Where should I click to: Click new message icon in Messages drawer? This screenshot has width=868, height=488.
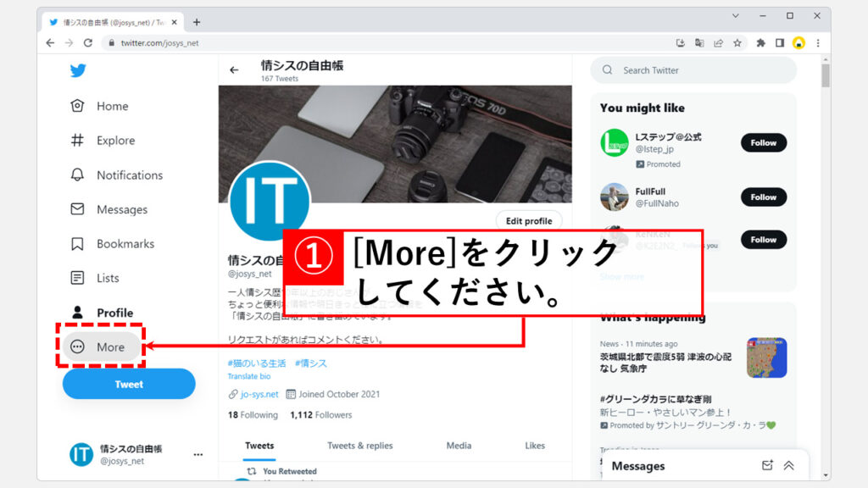tap(766, 465)
